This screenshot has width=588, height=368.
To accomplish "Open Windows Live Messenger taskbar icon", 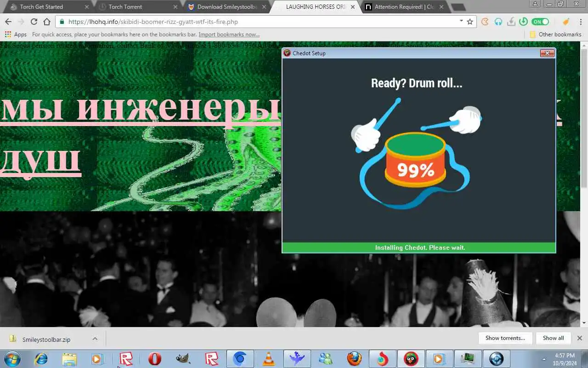I will 325,359.
